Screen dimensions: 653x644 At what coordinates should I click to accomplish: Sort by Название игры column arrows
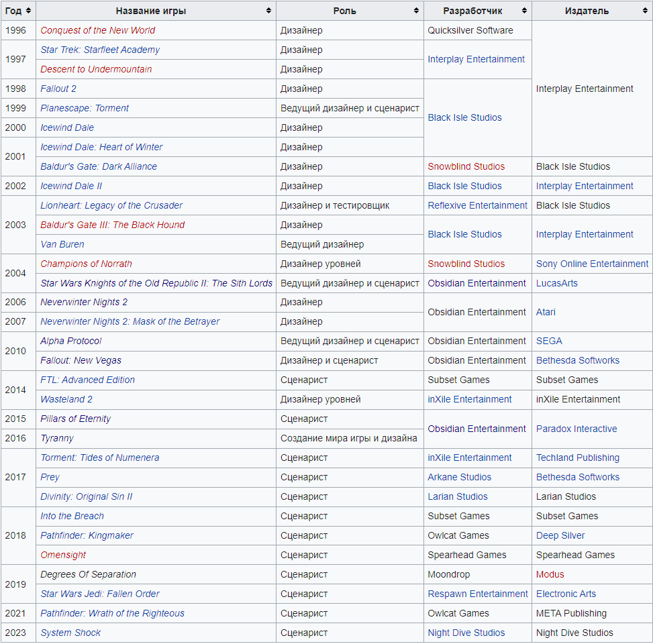point(268,11)
